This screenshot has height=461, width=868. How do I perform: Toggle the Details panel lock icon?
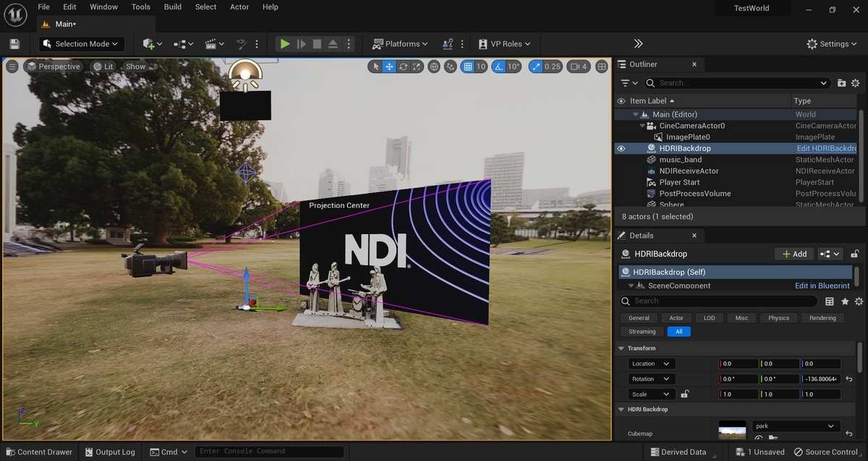coord(855,254)
